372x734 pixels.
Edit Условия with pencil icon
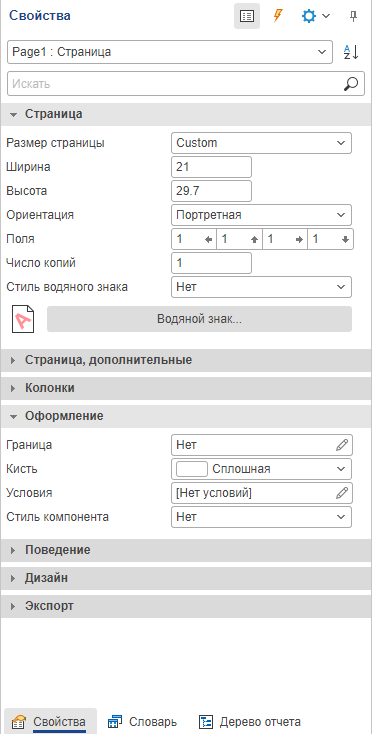click(342, 493)
